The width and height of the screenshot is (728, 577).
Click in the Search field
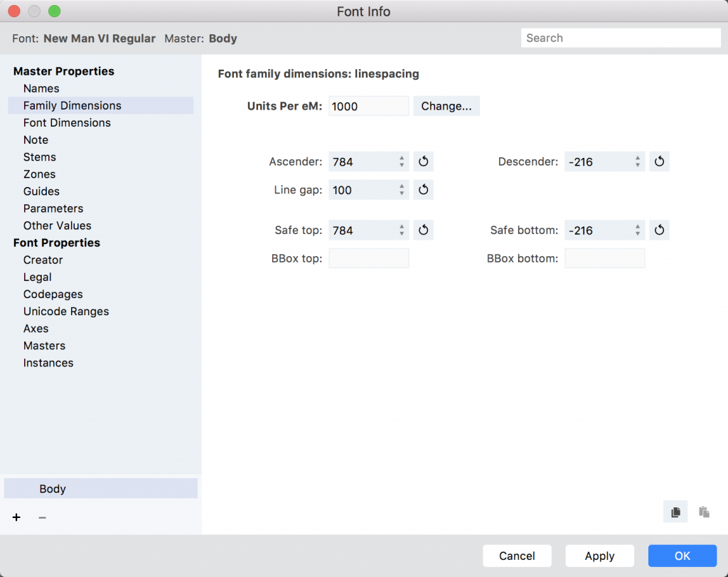pyautogui.click(x=621, y=38)
